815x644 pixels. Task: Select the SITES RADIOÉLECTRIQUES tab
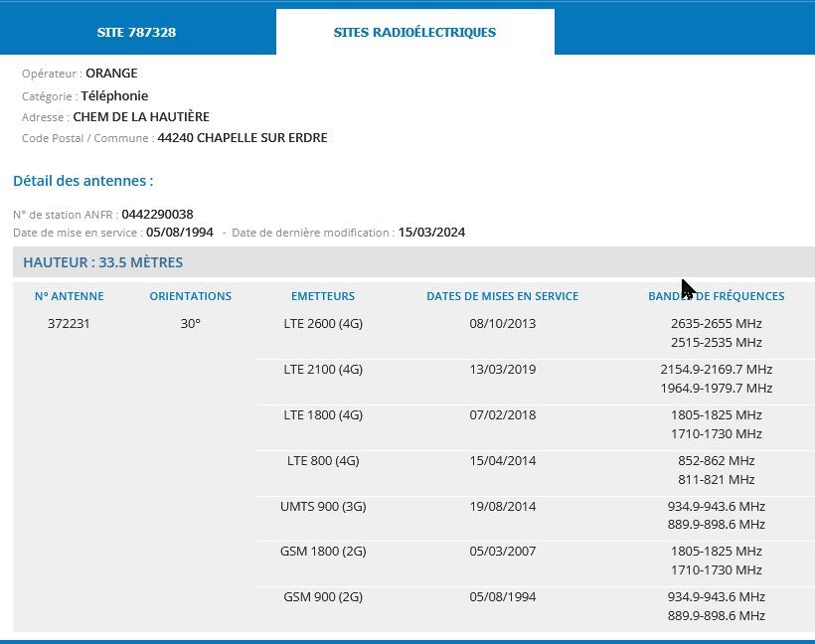coord(415,32)
